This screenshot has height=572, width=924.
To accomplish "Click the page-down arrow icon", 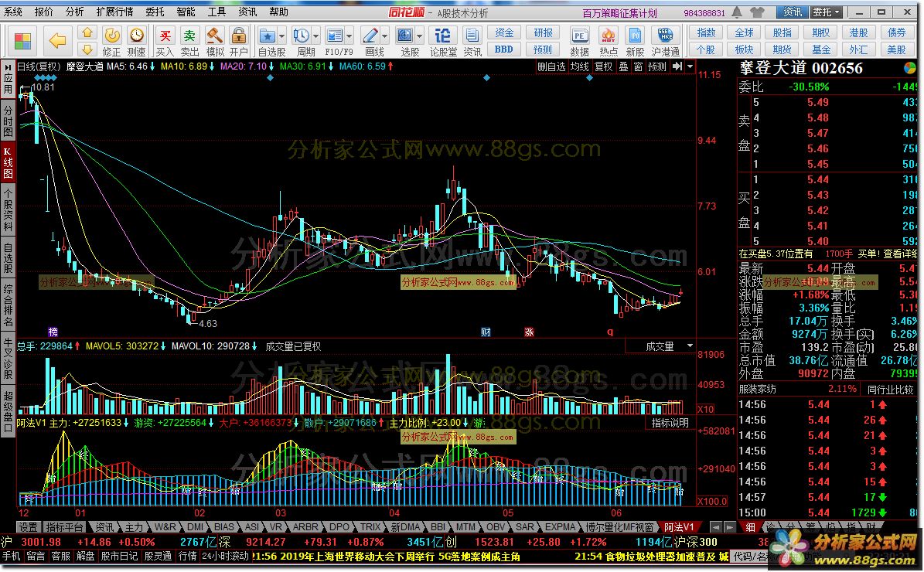I will click(x=87, y=49).
